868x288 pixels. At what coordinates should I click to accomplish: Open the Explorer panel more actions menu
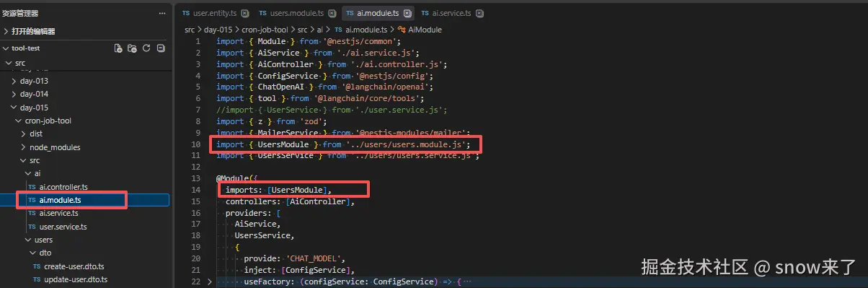tap(161, 13)
